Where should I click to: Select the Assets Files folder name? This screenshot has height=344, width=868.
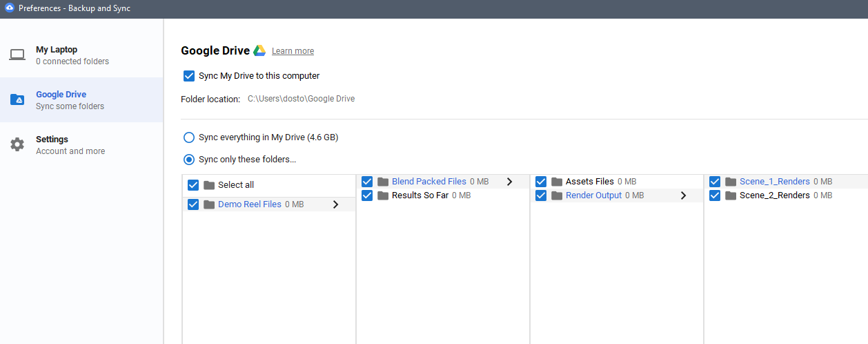590,182
